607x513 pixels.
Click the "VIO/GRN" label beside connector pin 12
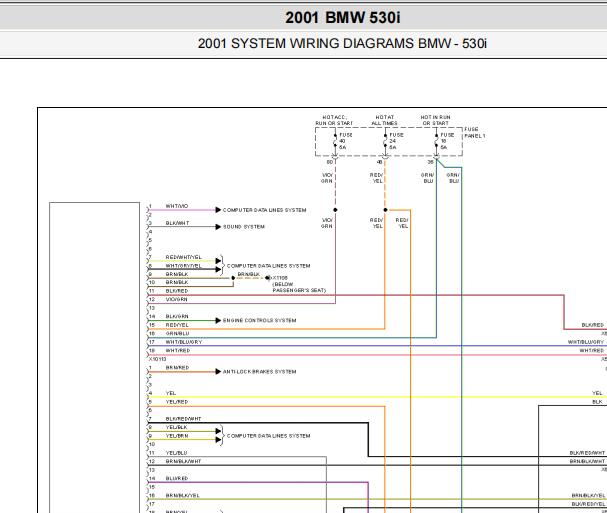point(177,300)
